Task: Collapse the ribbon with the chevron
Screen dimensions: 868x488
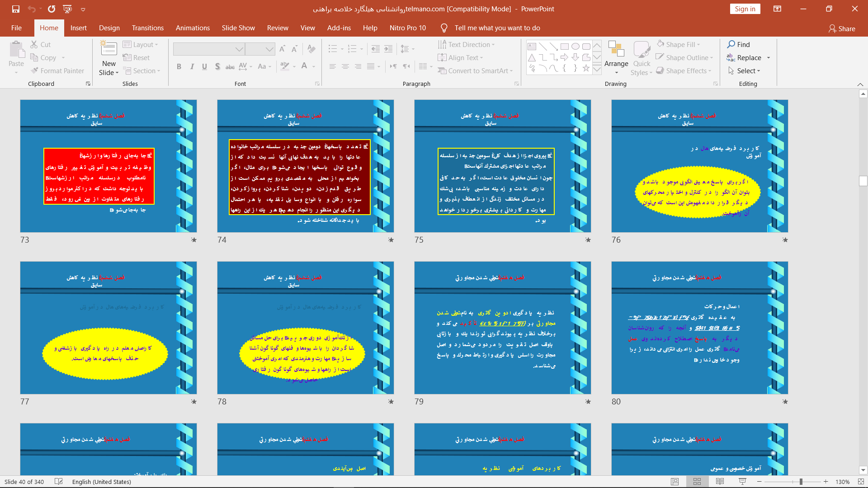Action: (x=860, y=84)
